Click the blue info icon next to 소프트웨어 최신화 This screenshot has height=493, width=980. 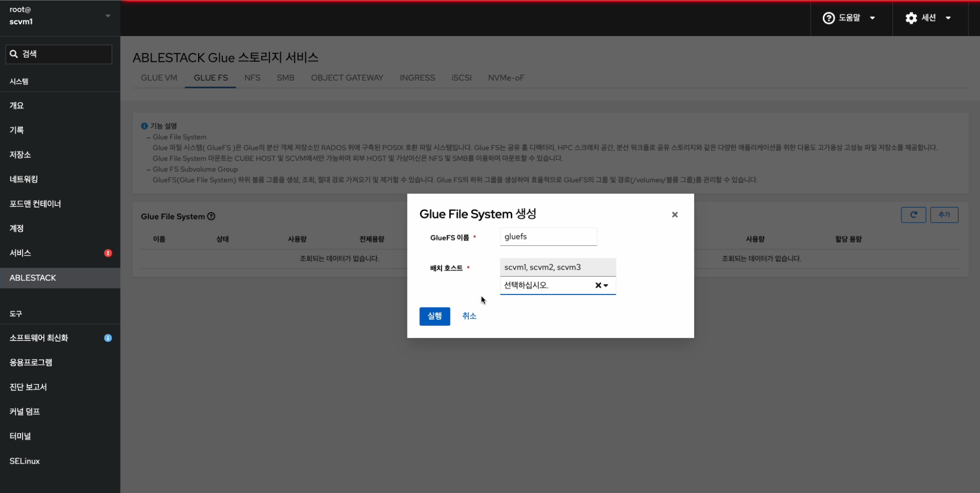pyautogui.click(x=108, y=338)
